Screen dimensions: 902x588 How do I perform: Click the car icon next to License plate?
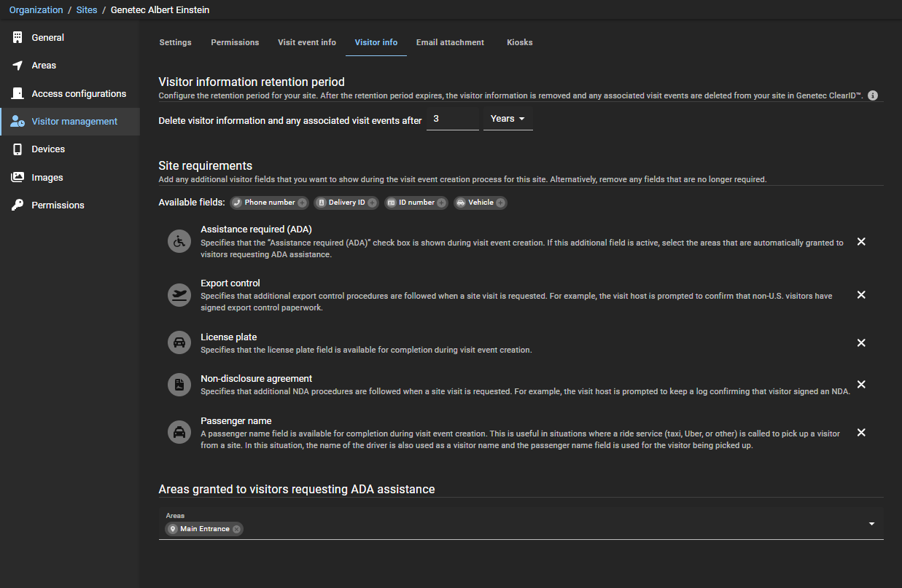[x=179, y=342]
